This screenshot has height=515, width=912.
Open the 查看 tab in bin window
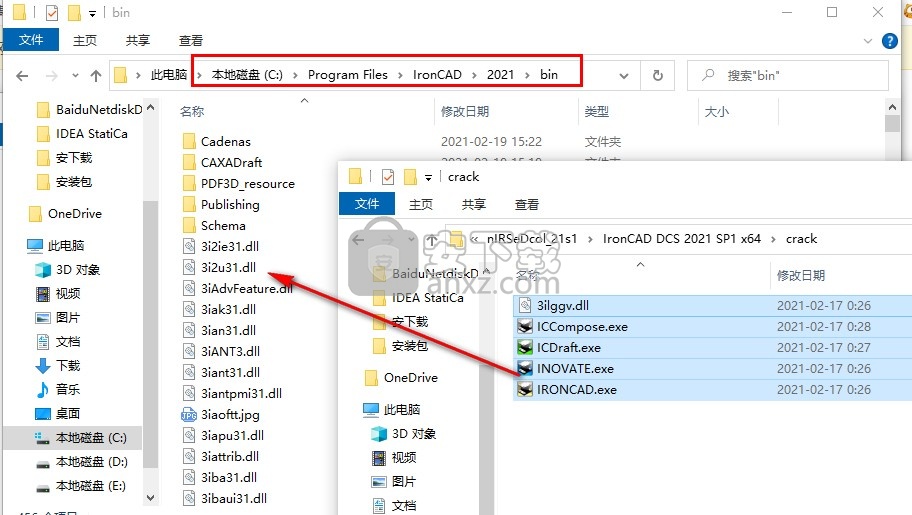tap(191, 40)
